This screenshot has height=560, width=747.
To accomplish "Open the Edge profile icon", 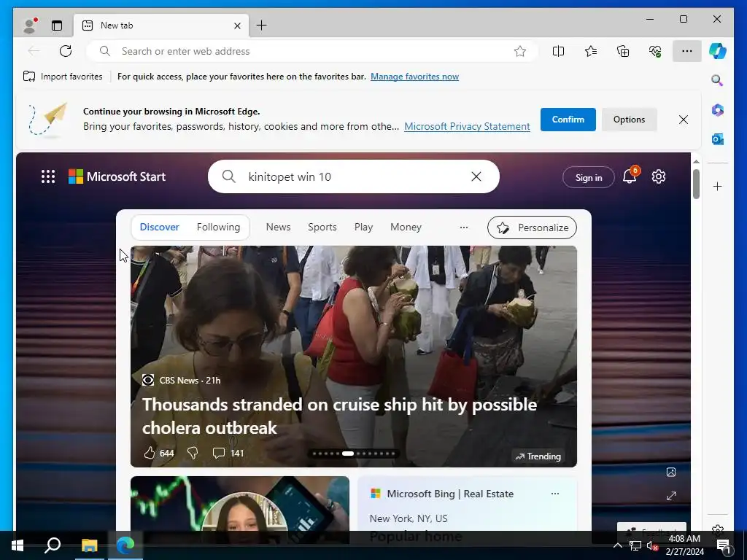I will (x=30, y=26).
